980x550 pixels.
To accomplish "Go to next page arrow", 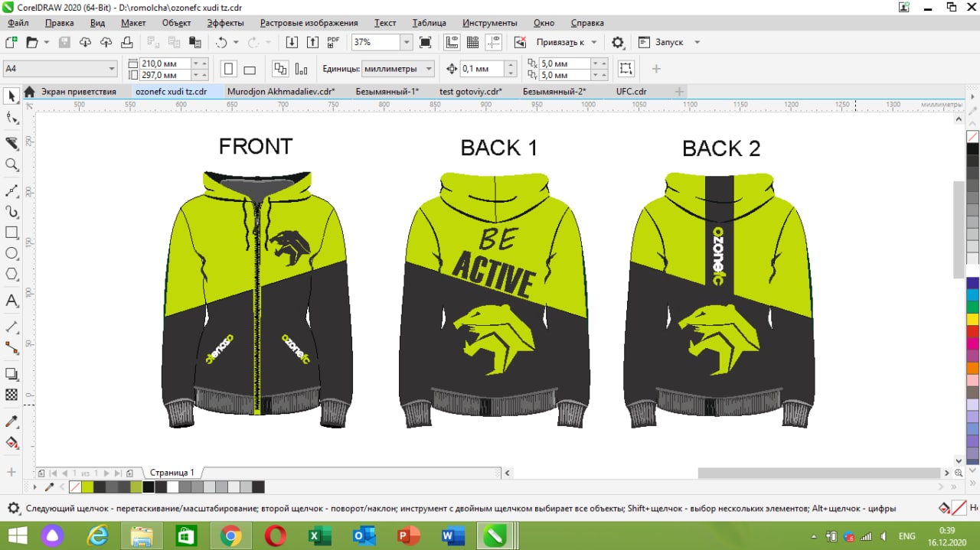I will pyautogui.click(x=106, y=473).
